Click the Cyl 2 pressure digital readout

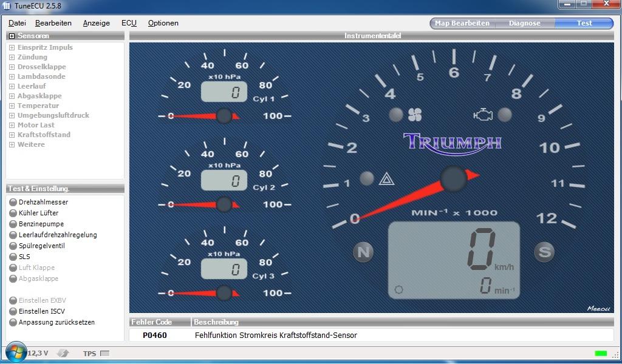pos(224,181)
